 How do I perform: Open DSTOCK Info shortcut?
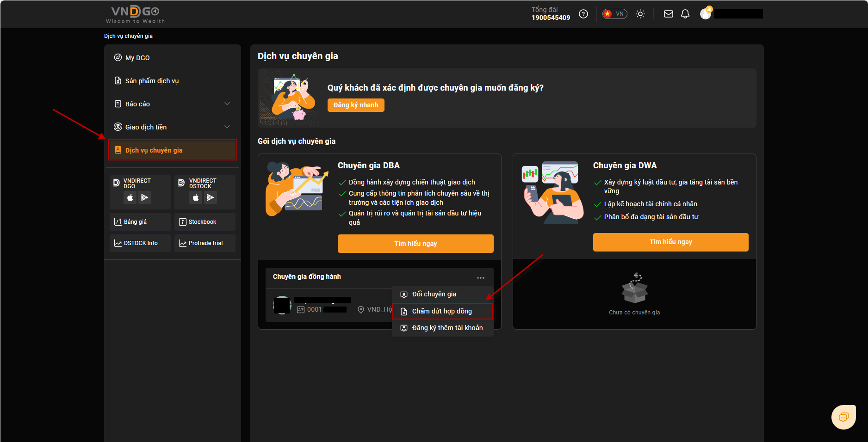(x=140, y=243)
